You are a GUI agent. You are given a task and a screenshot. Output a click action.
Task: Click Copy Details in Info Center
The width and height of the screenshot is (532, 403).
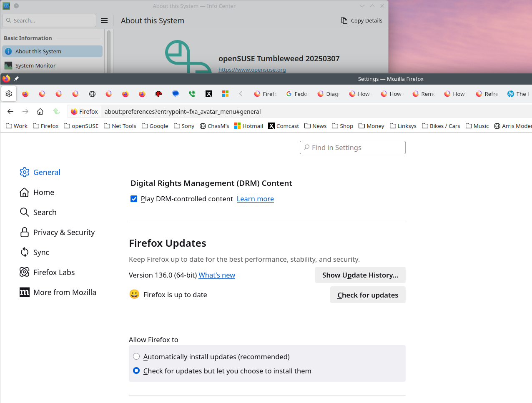pyautogui.click(x=362, y=20)
